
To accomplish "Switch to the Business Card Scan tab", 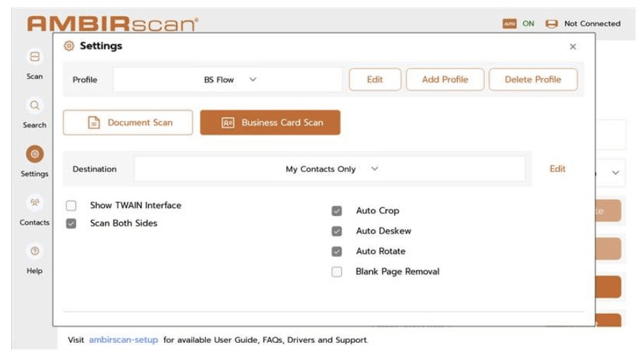I will [271, 123].
